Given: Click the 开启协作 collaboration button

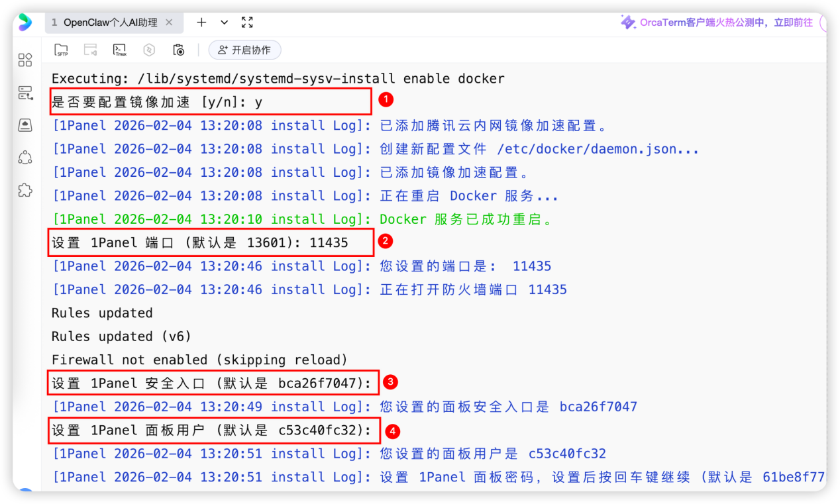Looking at the screenshot, I should pos(244,49).
